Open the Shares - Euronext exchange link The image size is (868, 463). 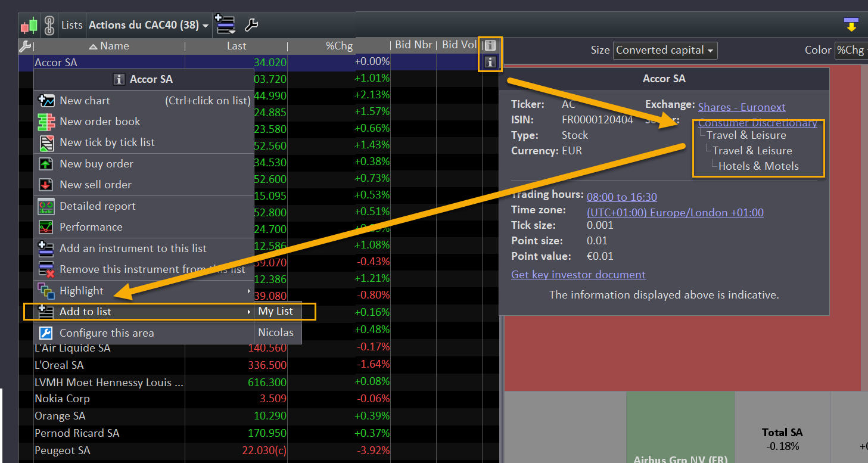tap(742, 107)
